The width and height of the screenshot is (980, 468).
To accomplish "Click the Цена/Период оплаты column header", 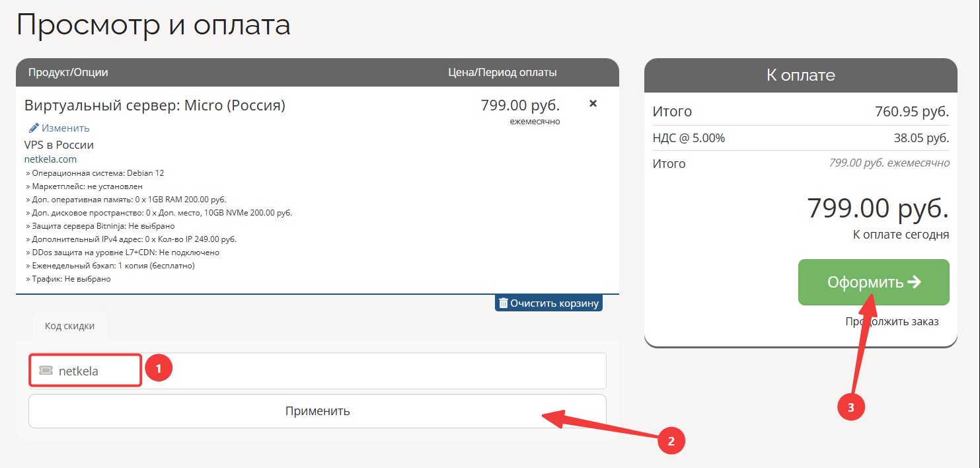I will point(502,72).
